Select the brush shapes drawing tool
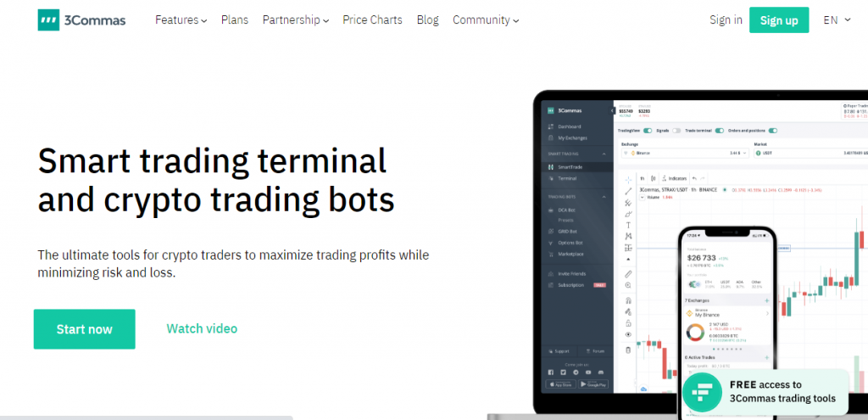 (x=628, y=214)
